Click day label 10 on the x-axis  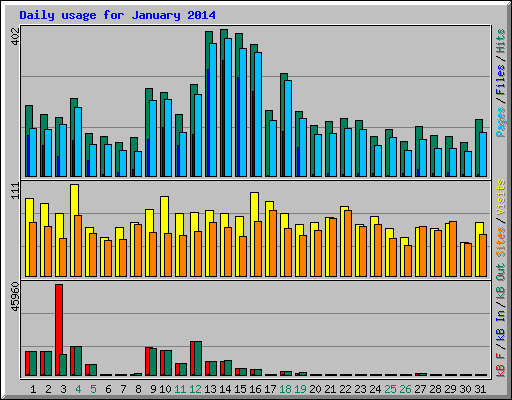[165, 389]
